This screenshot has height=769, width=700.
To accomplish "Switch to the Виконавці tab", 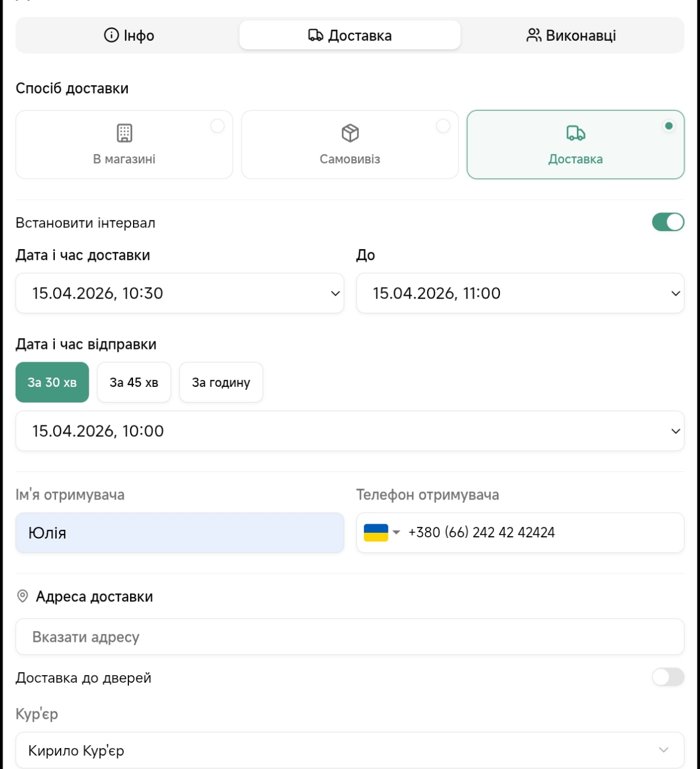I will [572, 36].
